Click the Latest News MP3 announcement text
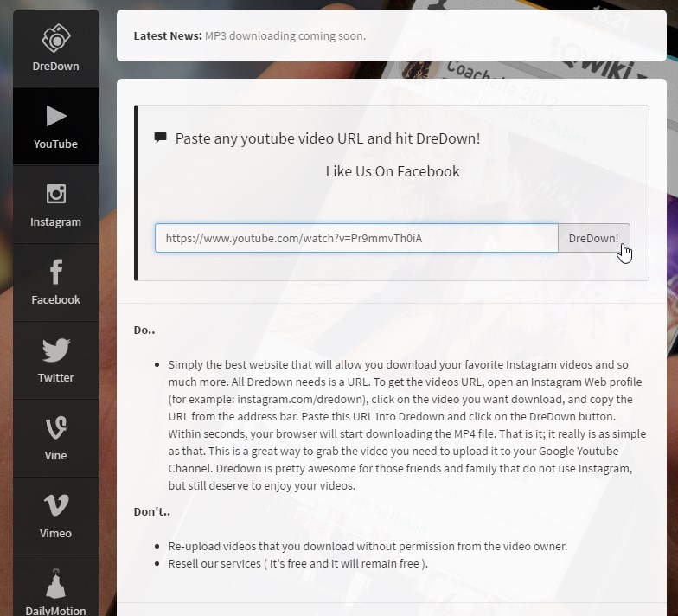678x616 pixels. [x=285, y=36]
